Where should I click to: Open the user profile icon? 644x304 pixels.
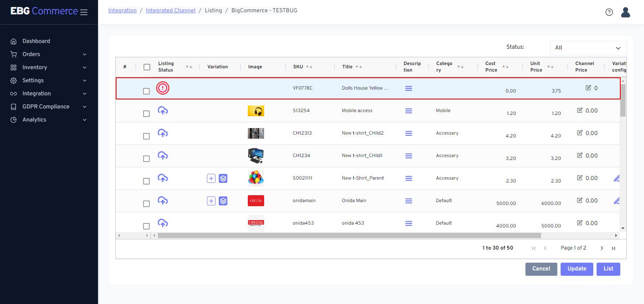[625, 12]
